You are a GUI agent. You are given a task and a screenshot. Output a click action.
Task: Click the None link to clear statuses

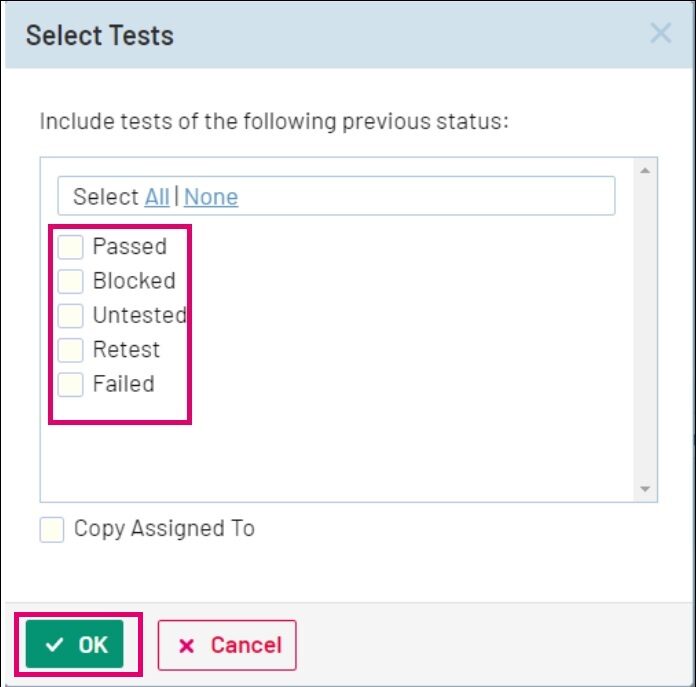pos(211,197)
